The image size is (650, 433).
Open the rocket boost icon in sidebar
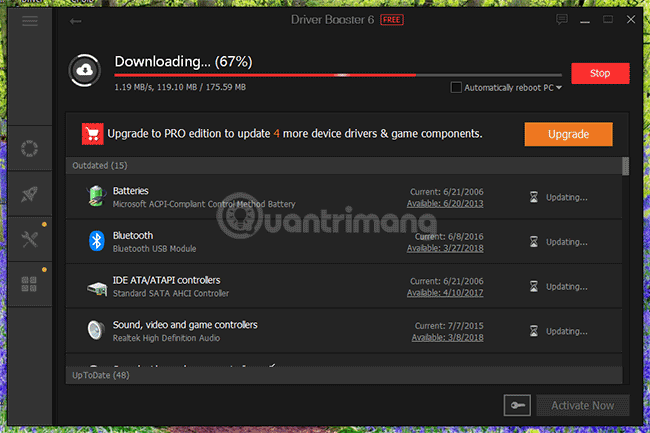pos(29,194)
